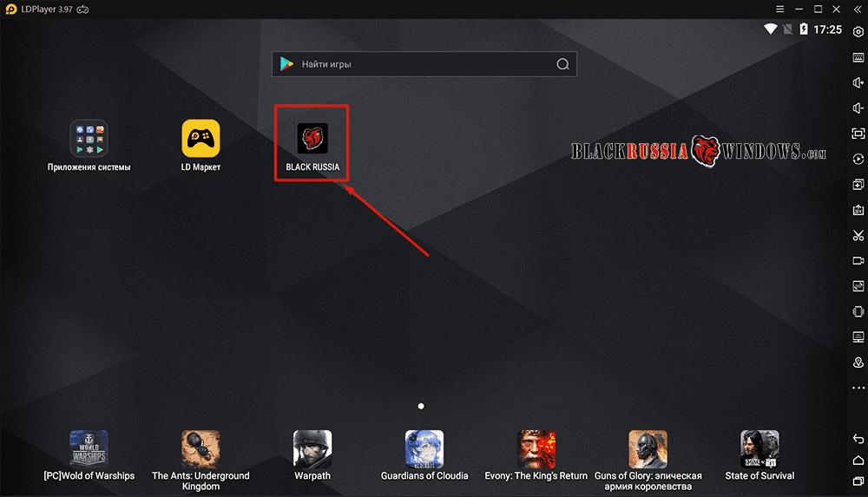Open keyboard mapping tool

point(858,57)
